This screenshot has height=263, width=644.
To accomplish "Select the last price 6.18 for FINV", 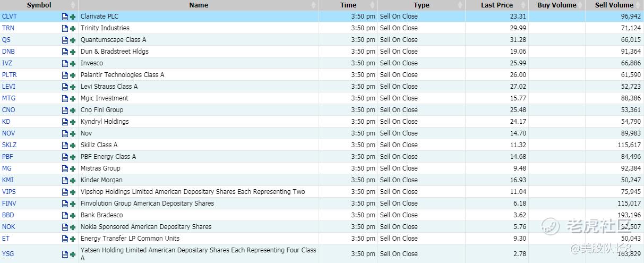I will click(520, 203).
